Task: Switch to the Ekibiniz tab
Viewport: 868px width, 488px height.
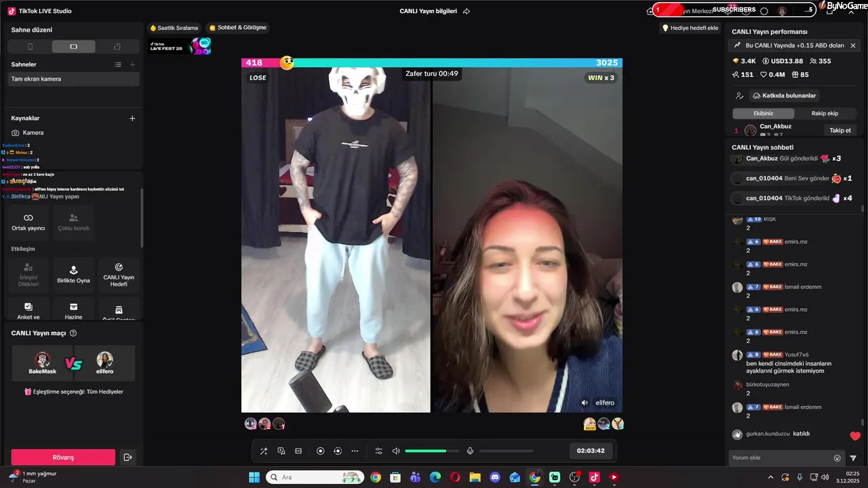Action: point(763,113)
